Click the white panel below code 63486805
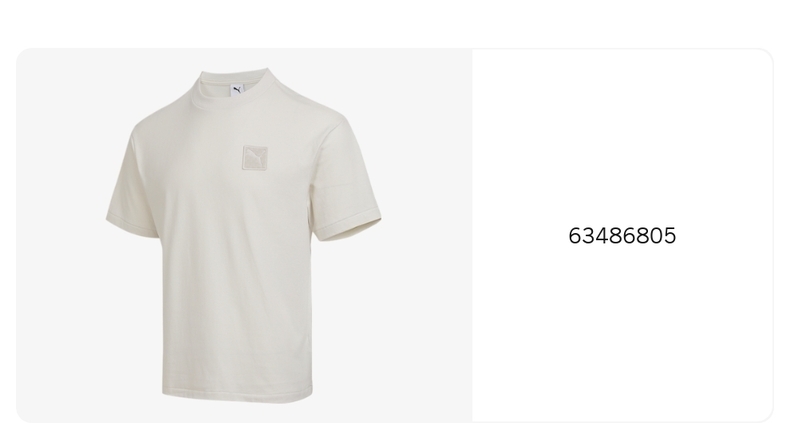The width and height of the screenshot is (790, 423). click(622, 332)
